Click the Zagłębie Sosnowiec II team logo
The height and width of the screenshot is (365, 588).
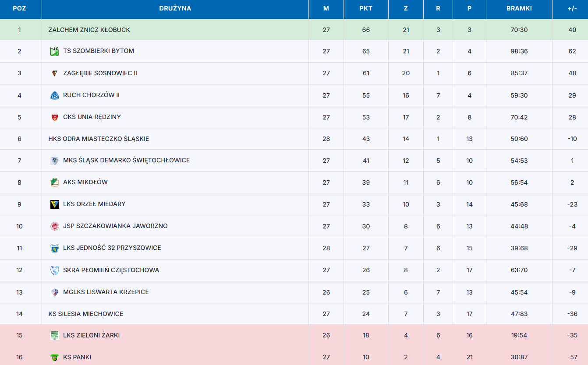coord(54,73)
